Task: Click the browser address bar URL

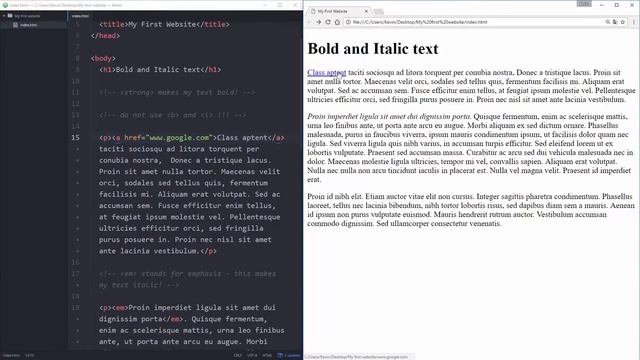Action: 420,22
